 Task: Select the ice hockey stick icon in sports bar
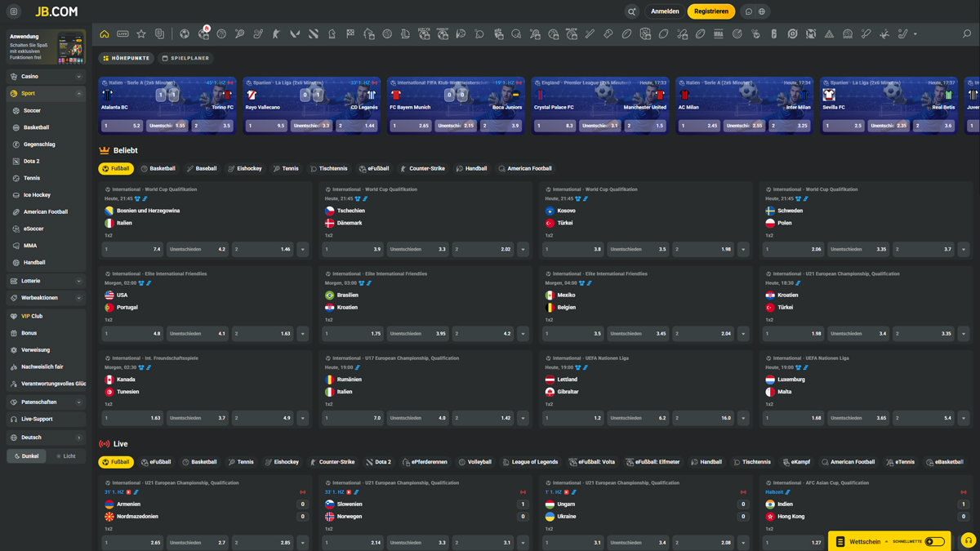pos(258,34)
